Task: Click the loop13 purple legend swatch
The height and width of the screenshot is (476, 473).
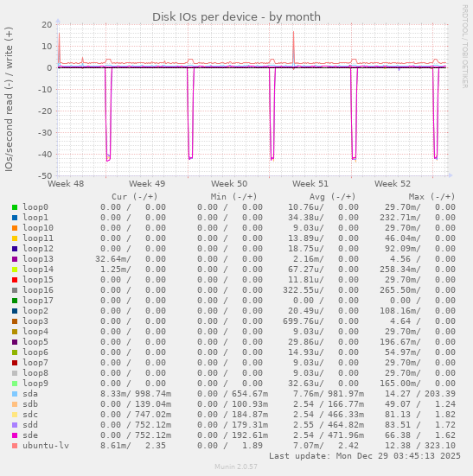Action: coord(15,259)
